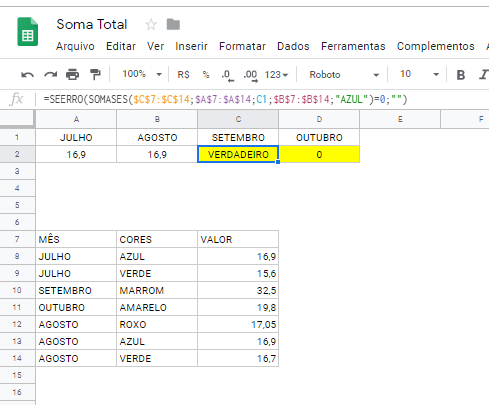Select row 14 header
Image resolution: width=489 pixels, height=405 pixels.
coord(17,358)
